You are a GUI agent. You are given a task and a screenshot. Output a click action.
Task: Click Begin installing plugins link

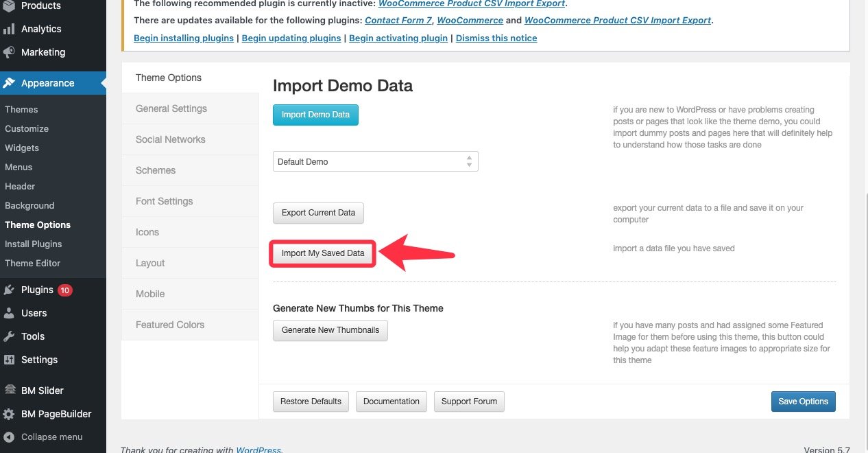(184, 38)
